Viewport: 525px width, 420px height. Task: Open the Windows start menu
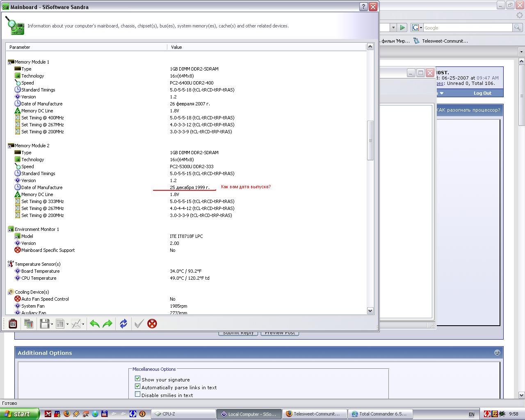pos(20,414)
